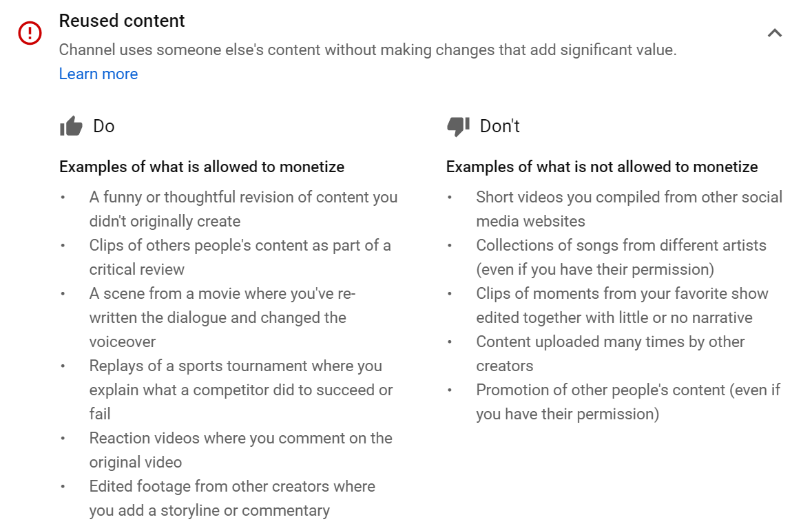Click the compiled short videos item

point(629,209)
